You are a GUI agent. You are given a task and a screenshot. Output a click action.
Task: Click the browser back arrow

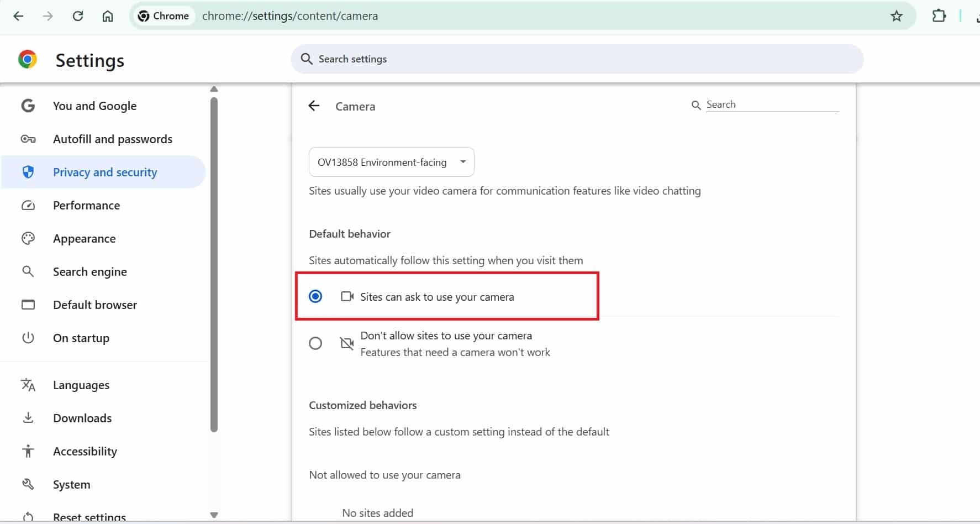click(18, 16)
